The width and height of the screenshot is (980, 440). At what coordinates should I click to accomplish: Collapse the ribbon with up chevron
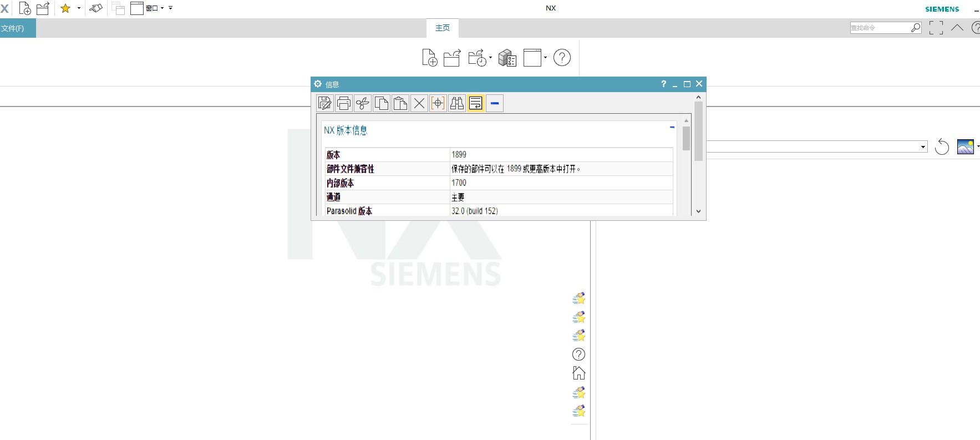pyautogui.click(x=957, y=27)
